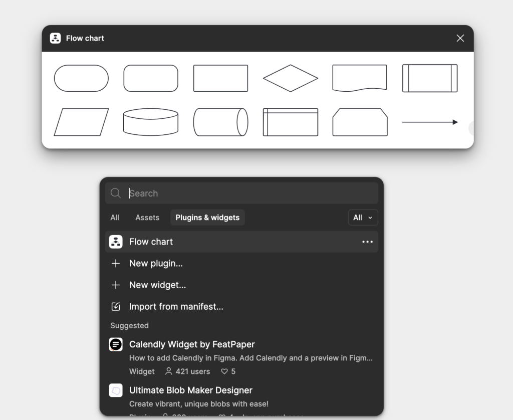Click the heart likes icon showing 5
Screen dimensions: 513x420
point(224,371)
